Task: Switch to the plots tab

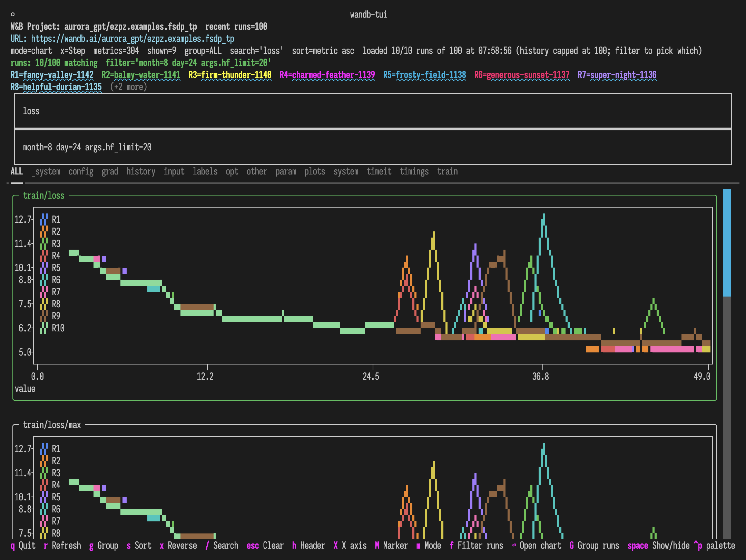Action: [315, 171]
